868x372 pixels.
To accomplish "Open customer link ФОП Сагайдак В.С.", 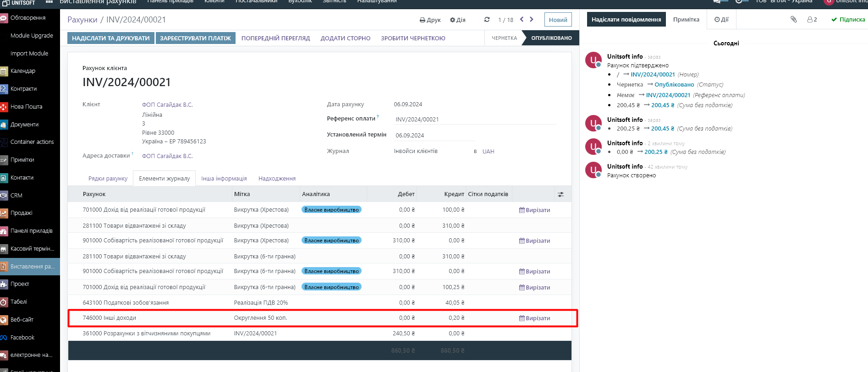I will (167, 105).
